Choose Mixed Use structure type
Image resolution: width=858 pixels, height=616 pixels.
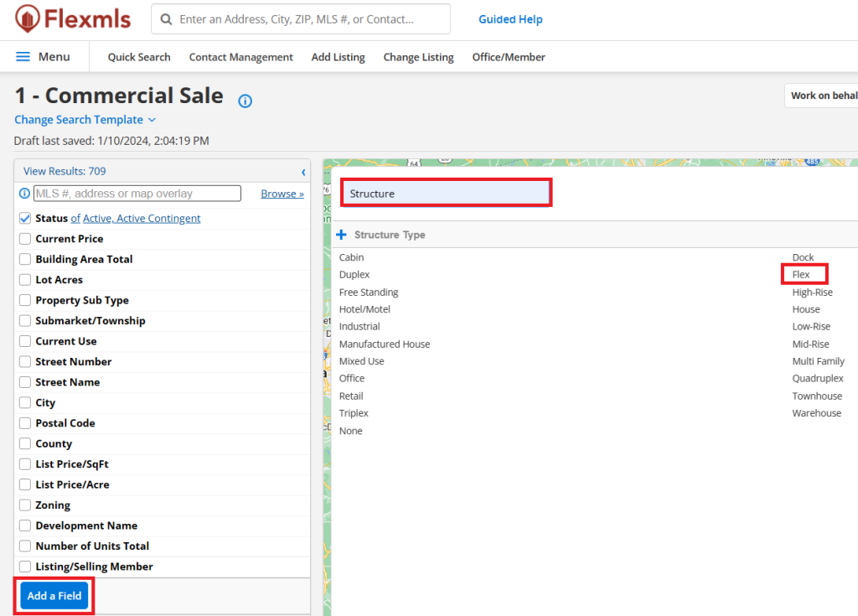tap(361, 361)
